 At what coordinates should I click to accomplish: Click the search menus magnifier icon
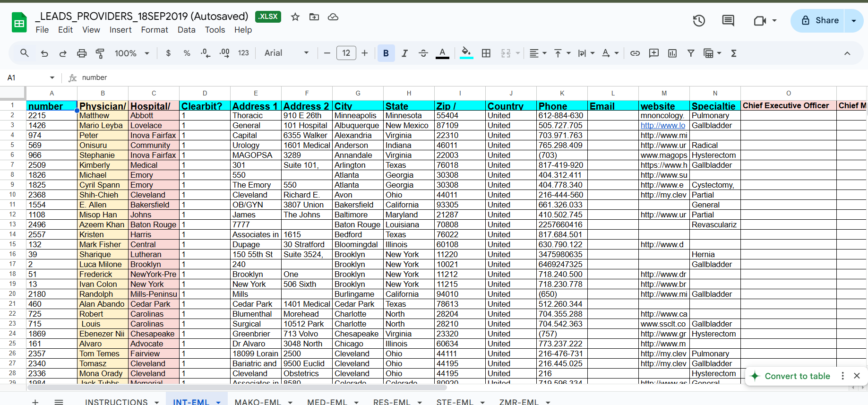(25, 53)
